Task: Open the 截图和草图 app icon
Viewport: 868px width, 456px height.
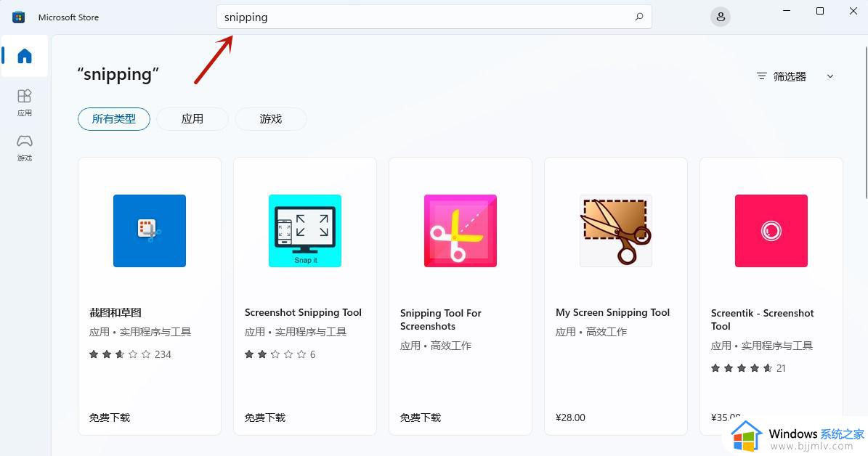Action: coord(150,231)
